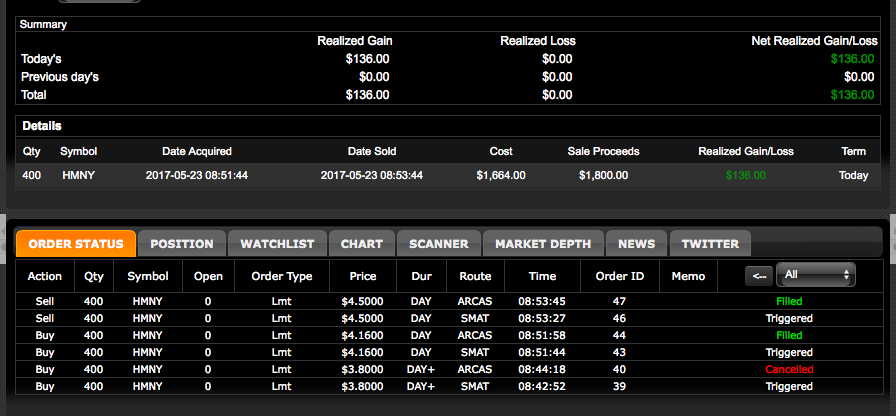Click the Order ID column header

pyautogui.click(x=618, y=276)
